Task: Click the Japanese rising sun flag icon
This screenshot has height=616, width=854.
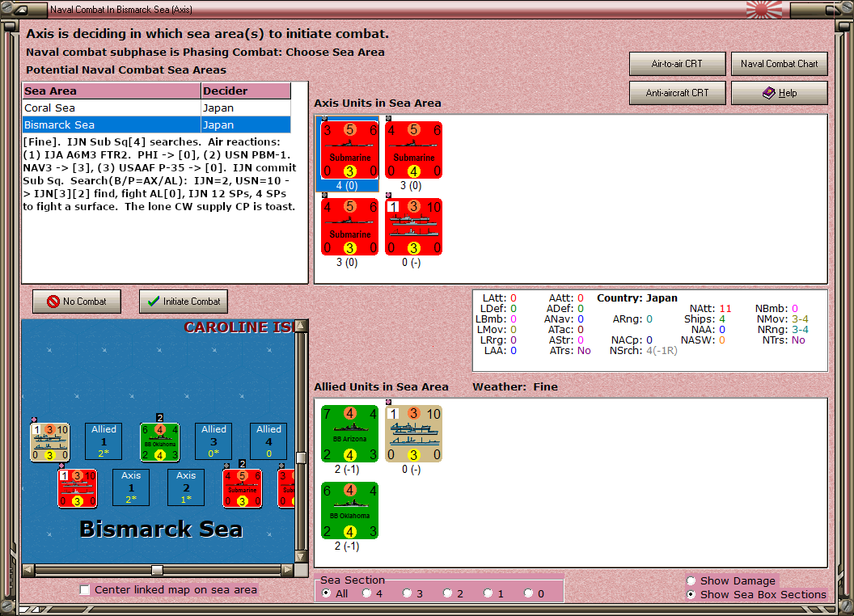Action: (763, 9)
